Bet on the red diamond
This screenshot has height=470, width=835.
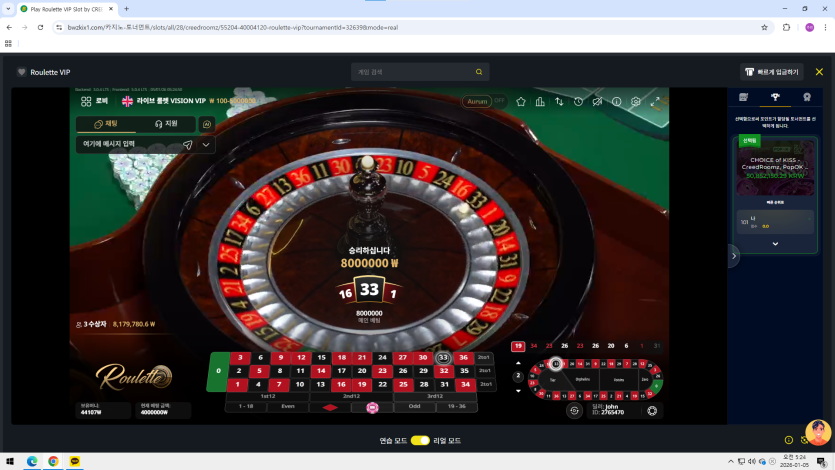coord(330,407)
